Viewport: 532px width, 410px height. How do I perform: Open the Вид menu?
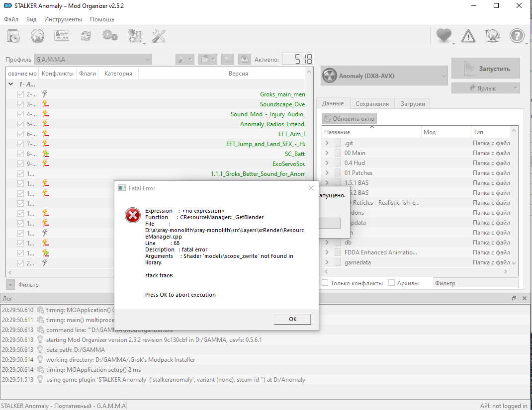click(31, 19)
